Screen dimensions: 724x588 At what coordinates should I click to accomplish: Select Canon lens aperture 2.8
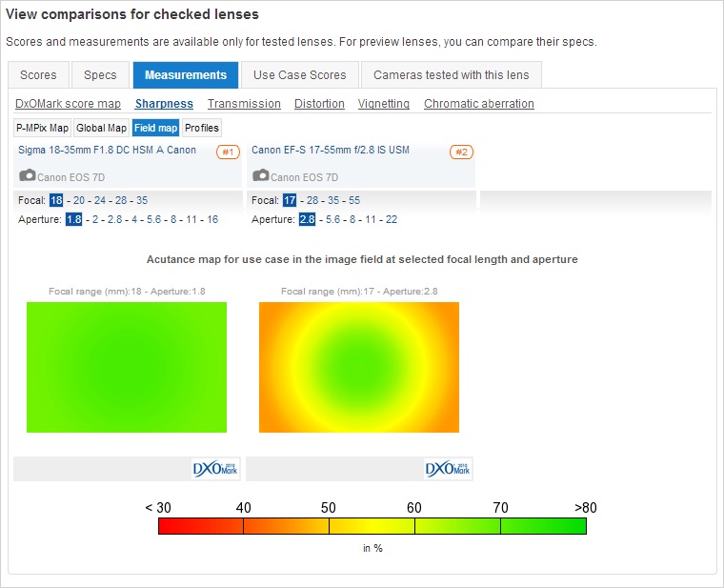click(307, 219)
